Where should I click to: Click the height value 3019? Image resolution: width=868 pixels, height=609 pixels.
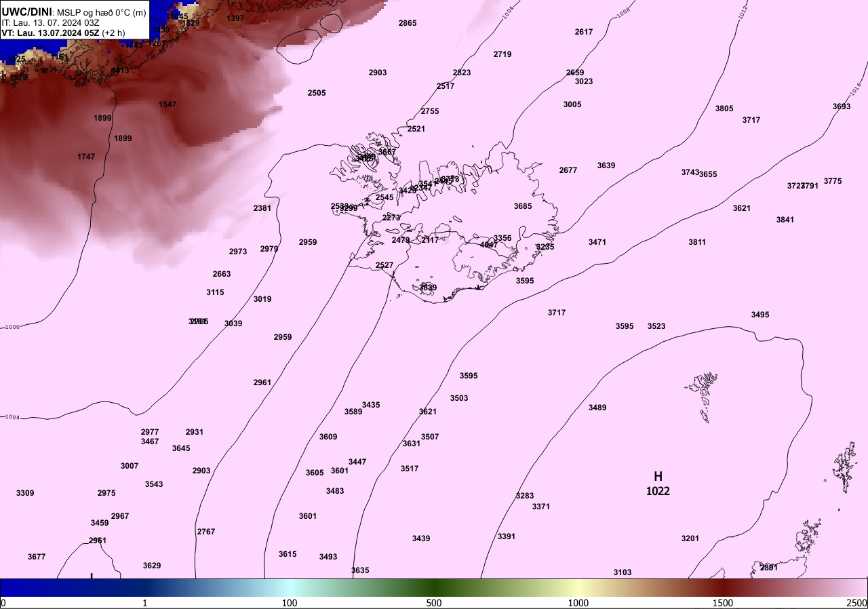coord(262,299)
